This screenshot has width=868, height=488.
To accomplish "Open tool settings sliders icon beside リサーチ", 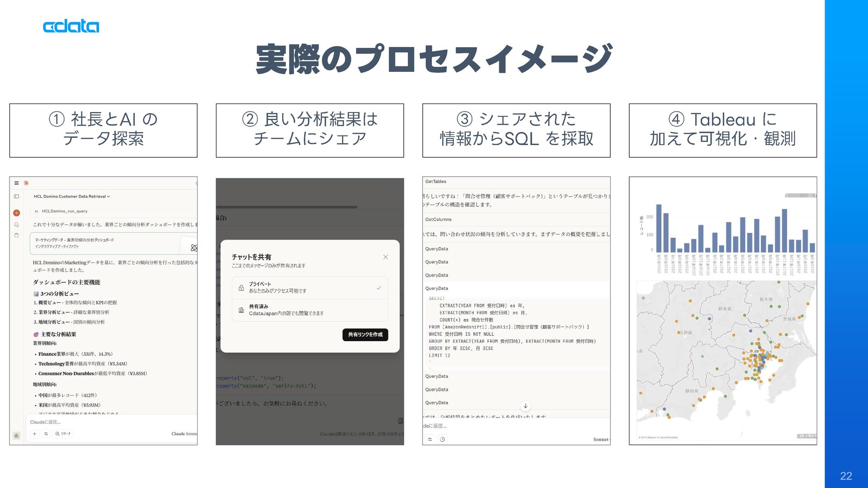I will click(46, 434).
